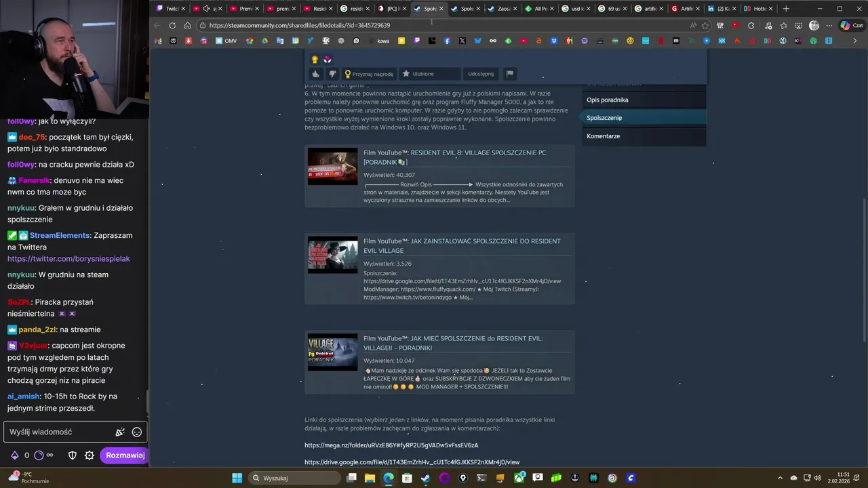Click the channel points circle icon
This screenshot has height=488, width=868.
[39, 455]
